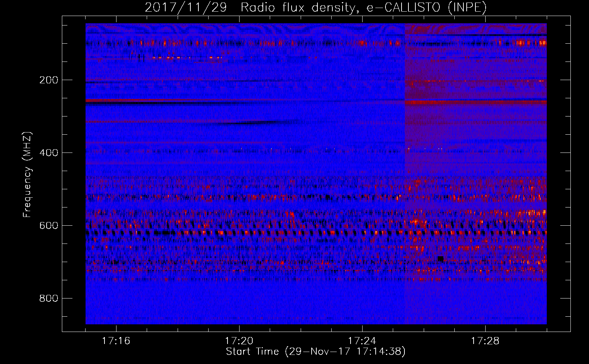Click the 600 frequency tick label
589x364 pixels.
49,225
